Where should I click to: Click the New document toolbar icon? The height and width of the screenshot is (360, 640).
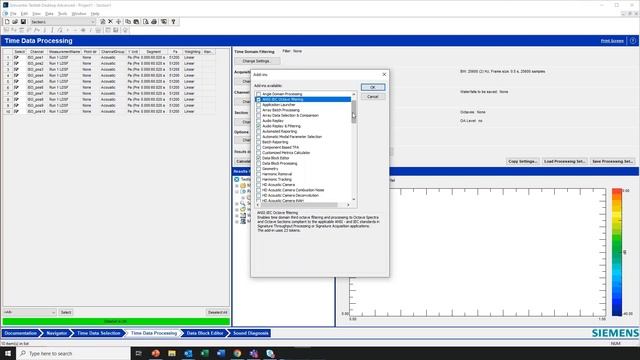click(7, 22)
